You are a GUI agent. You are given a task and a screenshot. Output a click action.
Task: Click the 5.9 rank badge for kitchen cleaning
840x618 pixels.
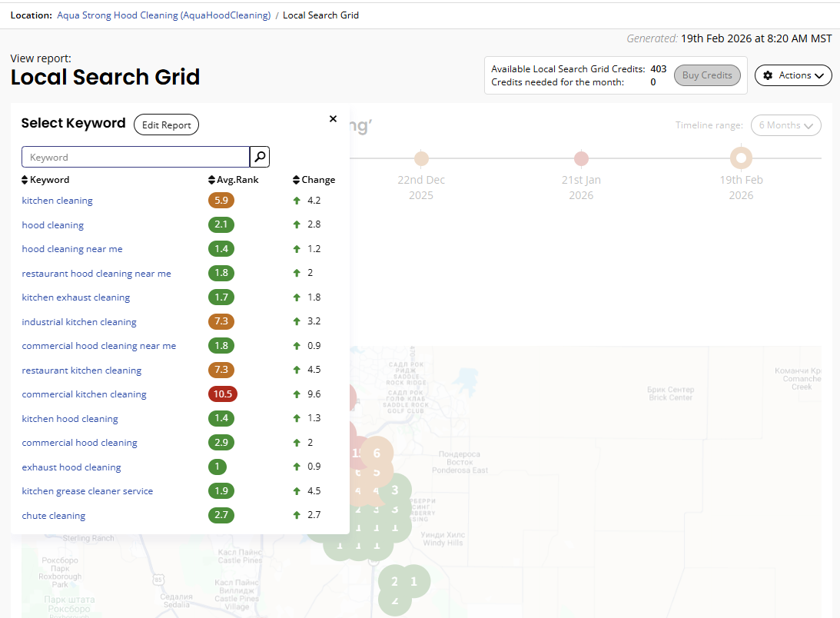[221, 201]
